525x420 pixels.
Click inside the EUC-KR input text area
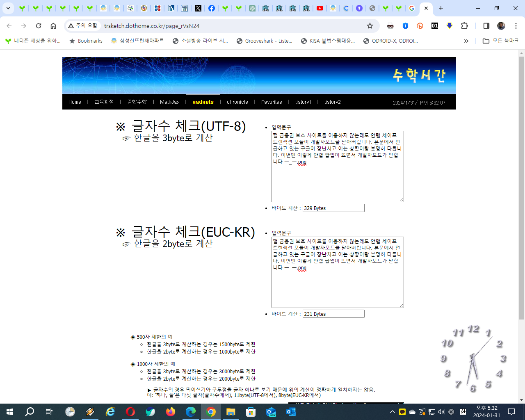(338, 272)
